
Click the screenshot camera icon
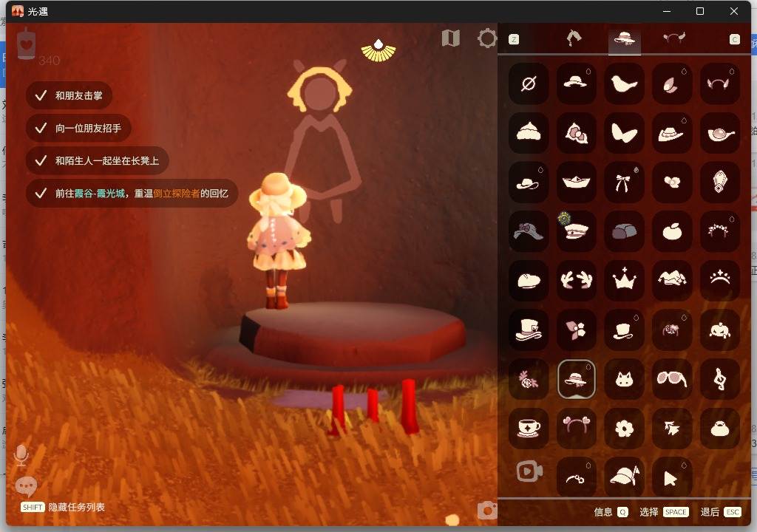tap(487, 511)
